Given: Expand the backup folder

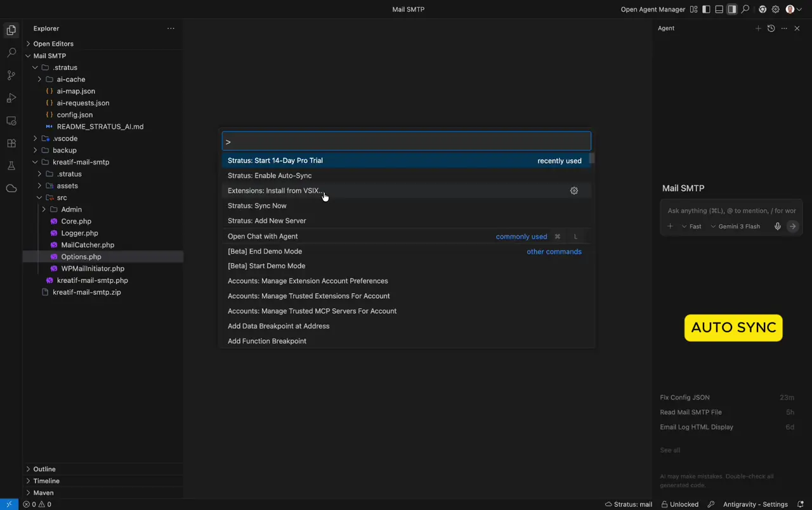Looking at the screenshot, I should (64, 150).
